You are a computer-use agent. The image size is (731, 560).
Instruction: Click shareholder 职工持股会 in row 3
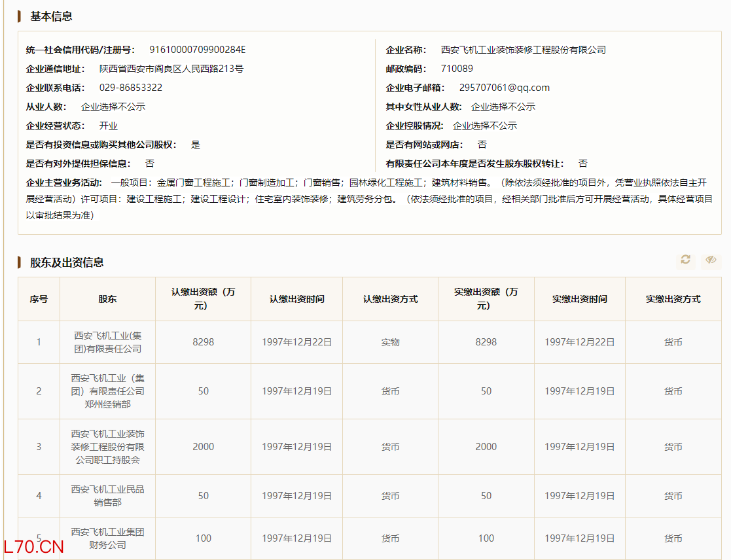(107, 447)
